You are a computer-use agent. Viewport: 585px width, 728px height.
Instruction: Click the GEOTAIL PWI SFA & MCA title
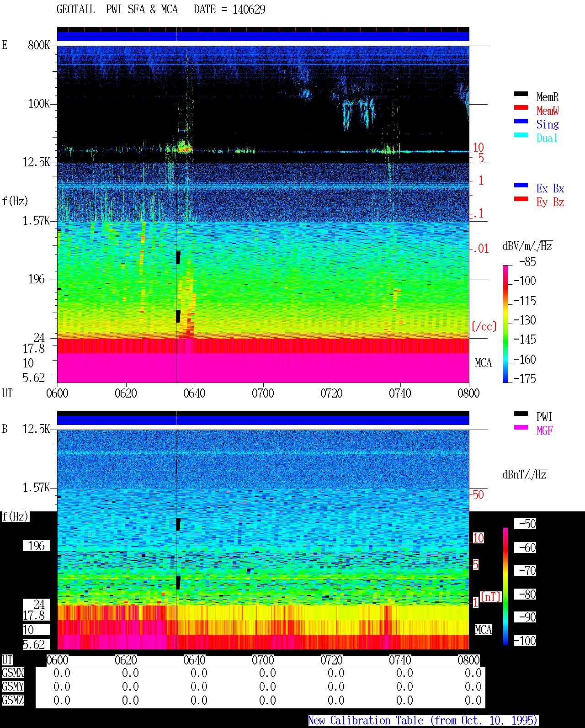point(117,10)
